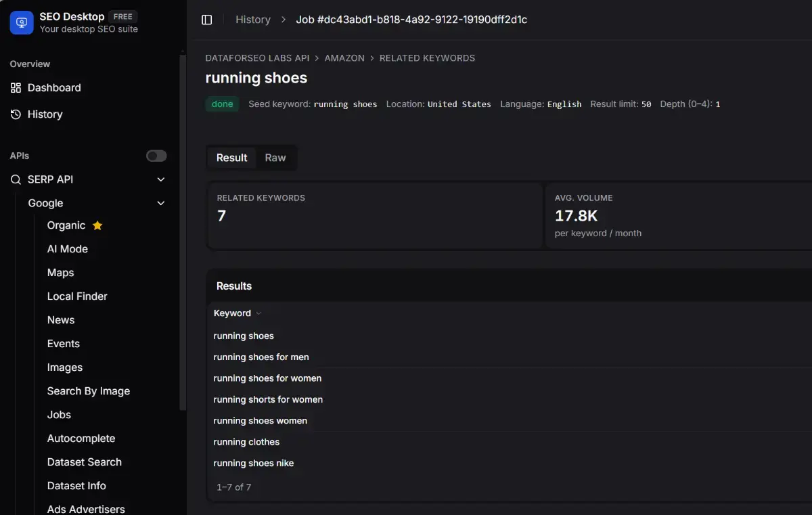Click the green done status badge
The image size is (812, 515).
pos(222,105)
